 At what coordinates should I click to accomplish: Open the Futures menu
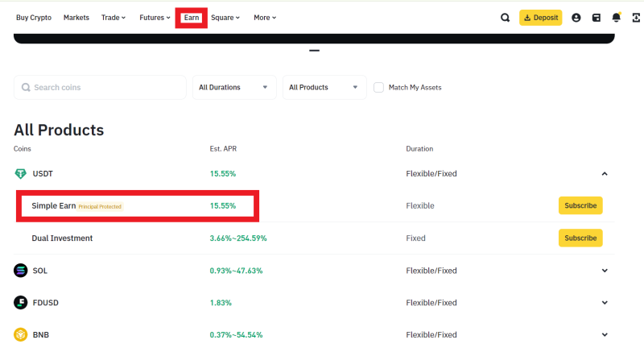pyautogui.click(x=155, y=18)
